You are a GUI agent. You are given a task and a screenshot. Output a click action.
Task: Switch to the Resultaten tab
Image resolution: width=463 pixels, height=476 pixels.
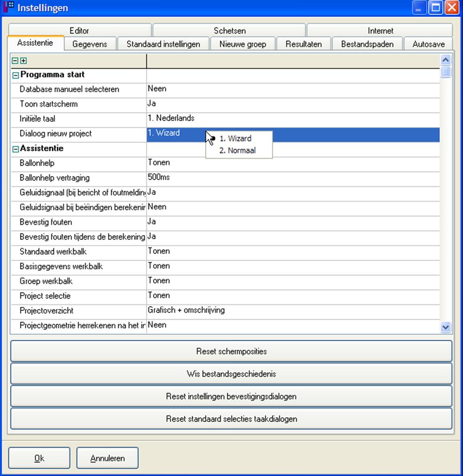pyautogui.click(x=303, y=44)
